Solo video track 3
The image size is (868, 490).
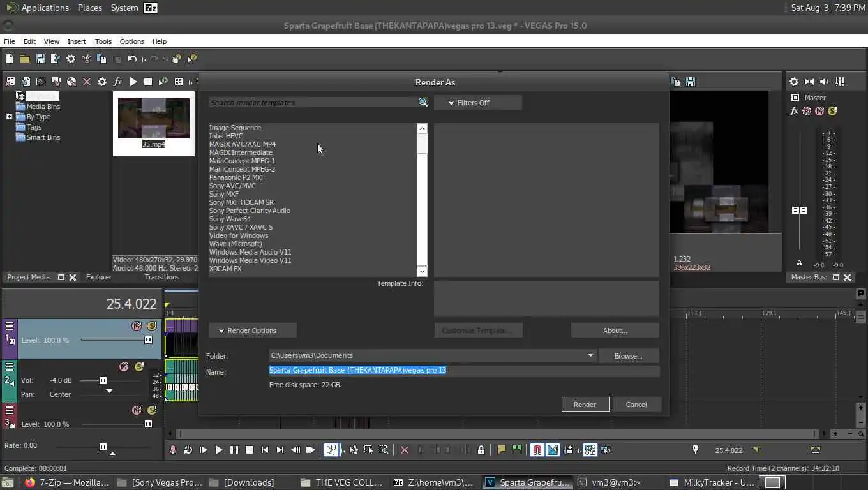(152, 410)
